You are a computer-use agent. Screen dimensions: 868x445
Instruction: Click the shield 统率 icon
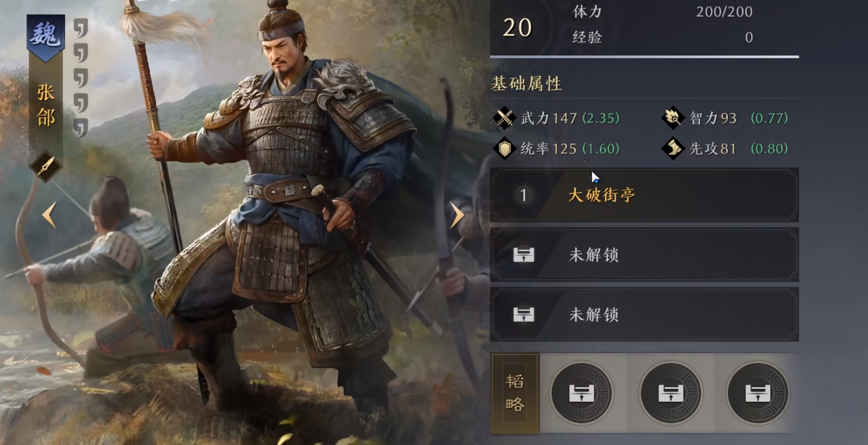click(x=504, y=148)
